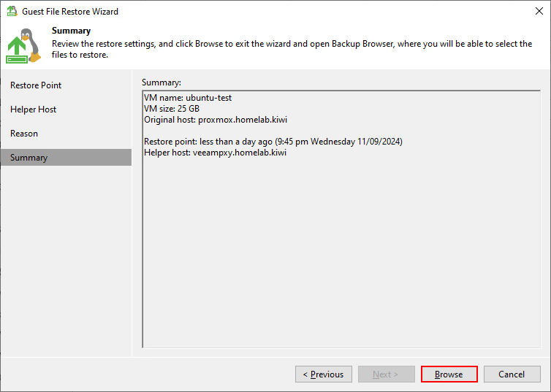
Task: Click the Restore point date line
Action: click(273, 142)
